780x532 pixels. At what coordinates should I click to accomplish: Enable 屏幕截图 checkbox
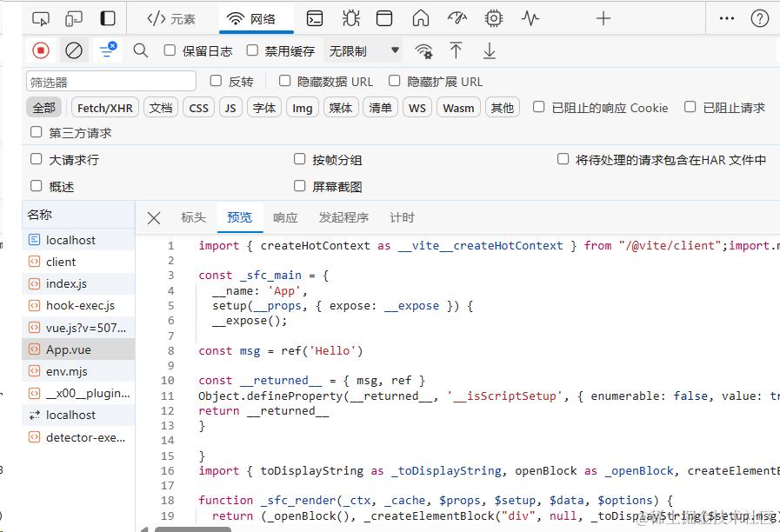(299, 186)
